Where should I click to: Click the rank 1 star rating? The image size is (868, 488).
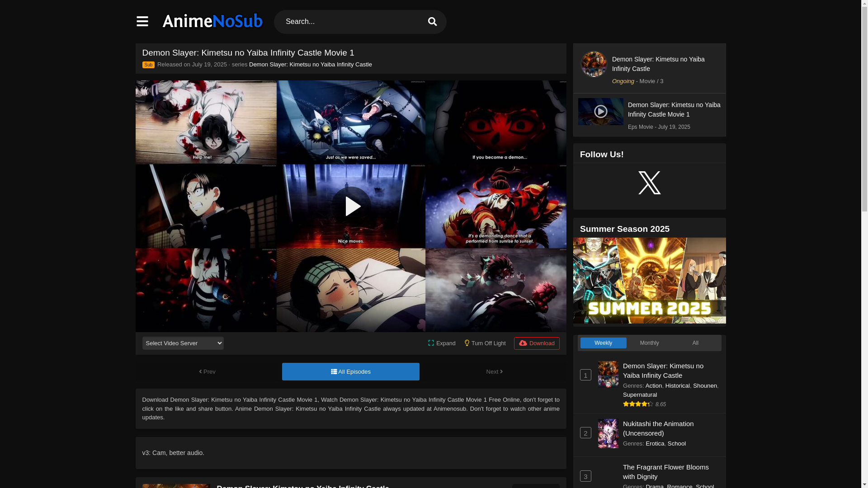click(638, 404)
